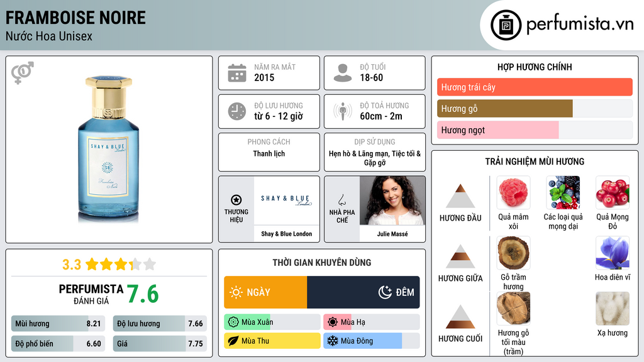Click the calendar icon beside Năm ra mắt
644x362 pixels.
coord(237,73)
